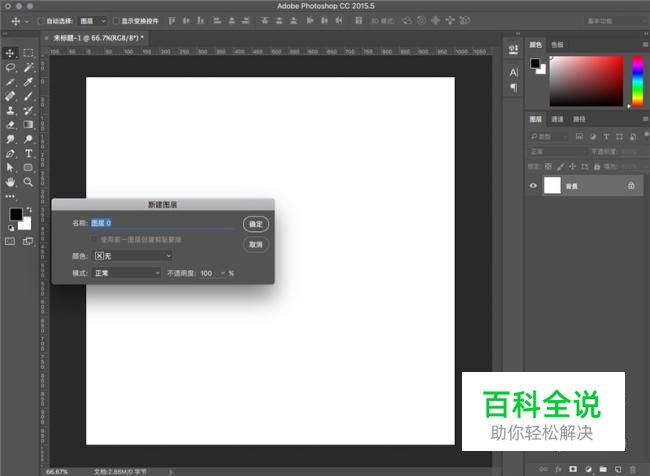Hide the 背景 layer with eye icon
Viewport: 650px width, 476px height.
tap(533, 186)
